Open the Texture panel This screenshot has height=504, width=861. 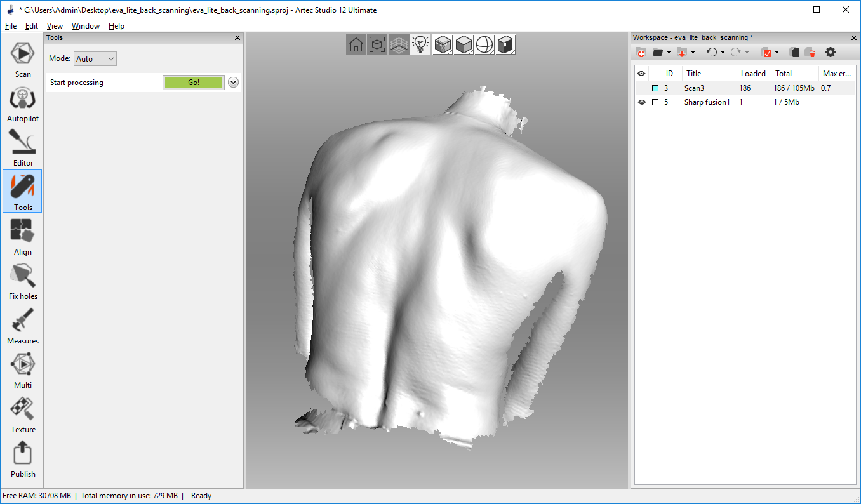pos(23,414)
